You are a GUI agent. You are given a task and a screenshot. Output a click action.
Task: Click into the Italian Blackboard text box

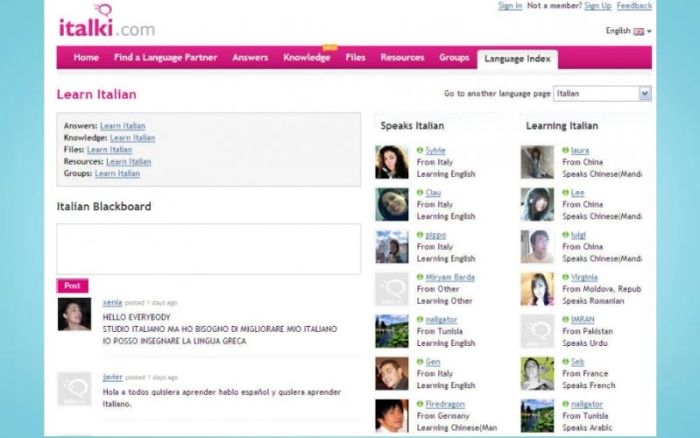[208, 249]
